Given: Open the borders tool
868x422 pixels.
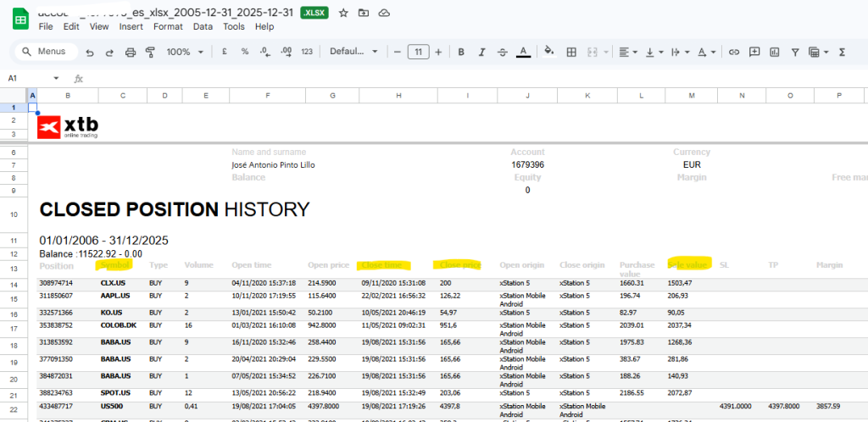Looking at the screenshot, I should (x=571, y=53).
